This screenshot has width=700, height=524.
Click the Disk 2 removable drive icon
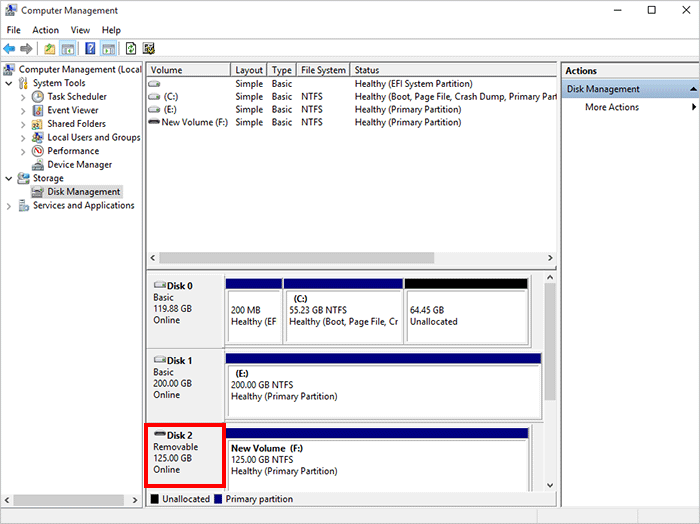(x=160, y=434)
